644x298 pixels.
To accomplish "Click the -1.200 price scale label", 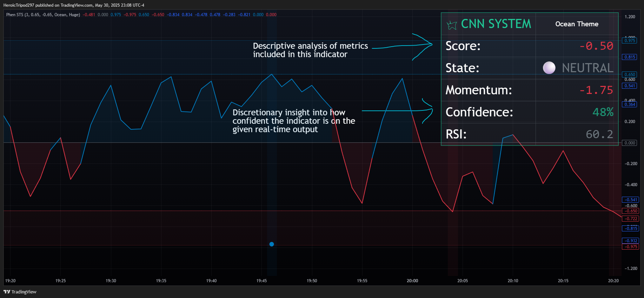I will tap(631, 269).
